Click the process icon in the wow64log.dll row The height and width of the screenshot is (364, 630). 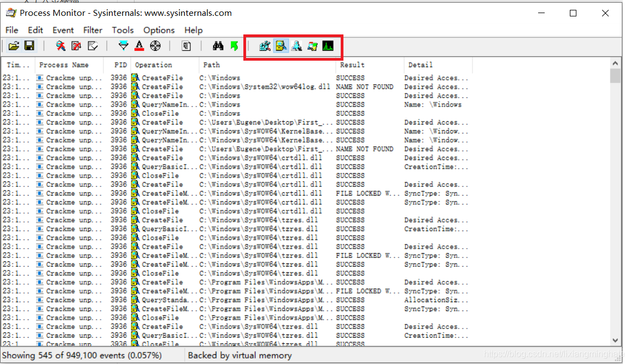[x=40, y=87]
